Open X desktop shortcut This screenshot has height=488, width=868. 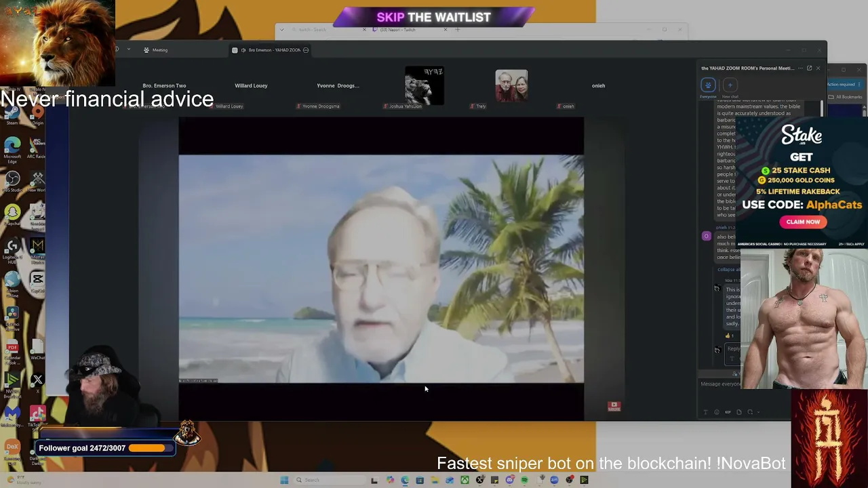(37, 382)
